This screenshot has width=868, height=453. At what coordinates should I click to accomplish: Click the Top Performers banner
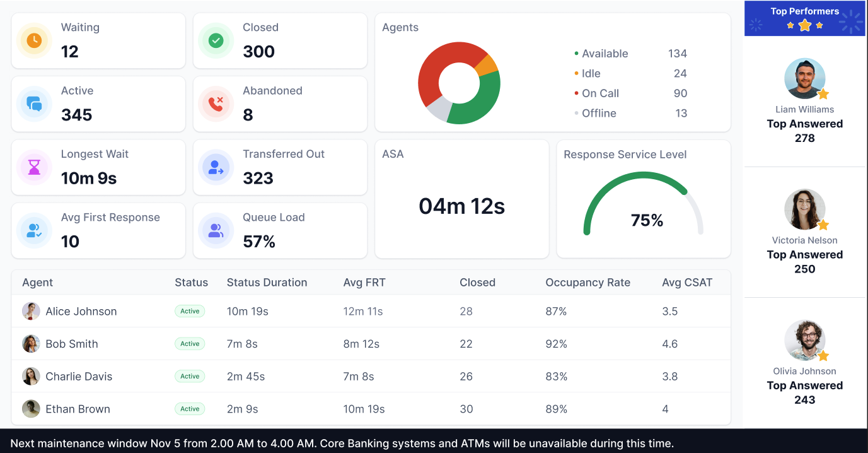pyautogui.click(x=804, y=18)
